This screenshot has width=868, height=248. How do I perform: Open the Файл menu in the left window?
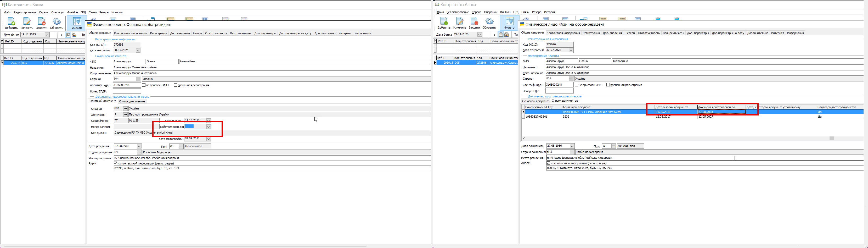8,13
